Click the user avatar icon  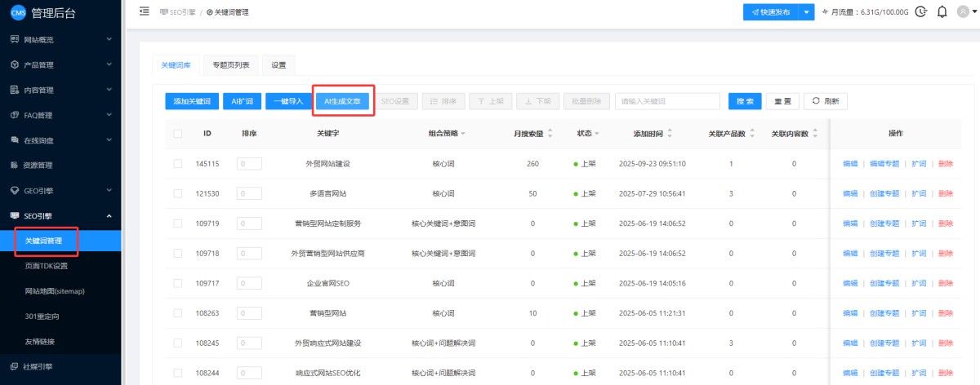[964, 12]
